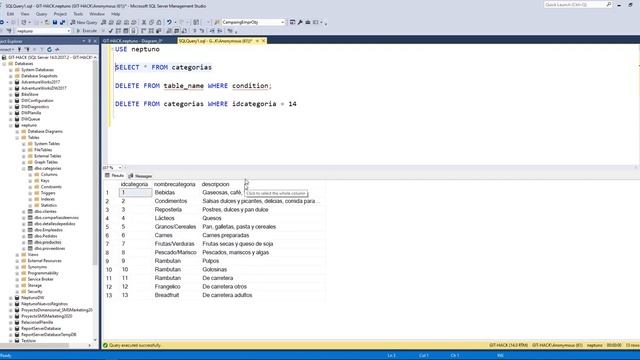
Task: Select the dbo.clientes table
Action: click(x=45, y=211)
